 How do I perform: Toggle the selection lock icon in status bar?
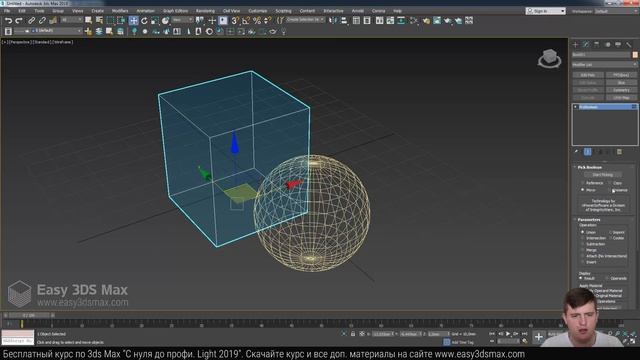[353, 334]
